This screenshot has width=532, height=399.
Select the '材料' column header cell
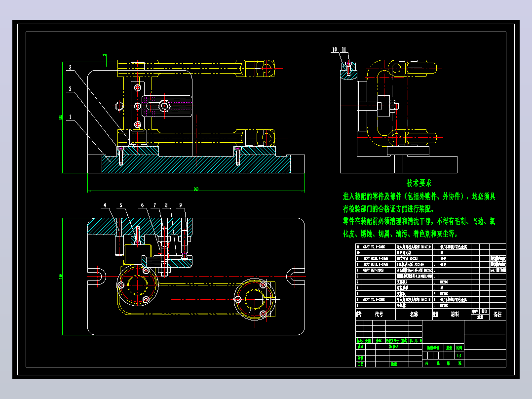[455, 315]
